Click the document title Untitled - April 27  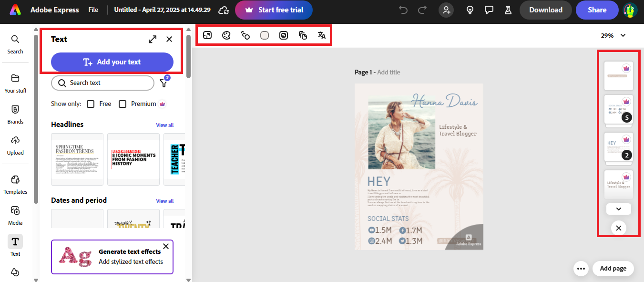(163, 10)
